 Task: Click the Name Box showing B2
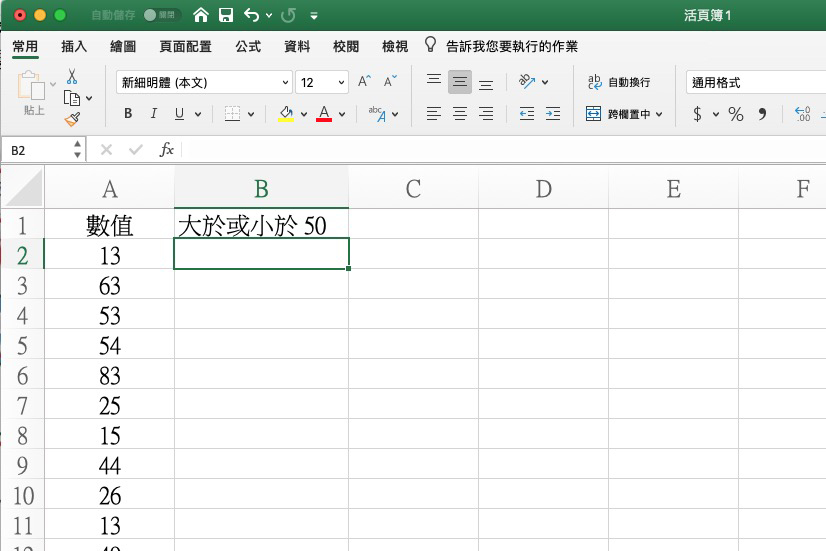[37, 150]
